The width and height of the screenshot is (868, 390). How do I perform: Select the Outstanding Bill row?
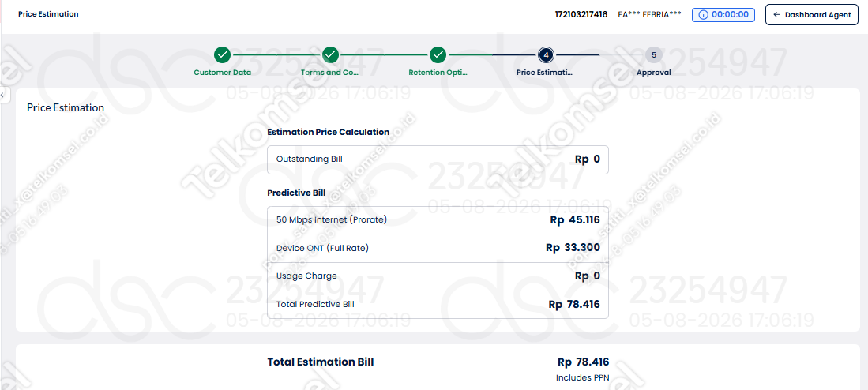click(438, 159)
